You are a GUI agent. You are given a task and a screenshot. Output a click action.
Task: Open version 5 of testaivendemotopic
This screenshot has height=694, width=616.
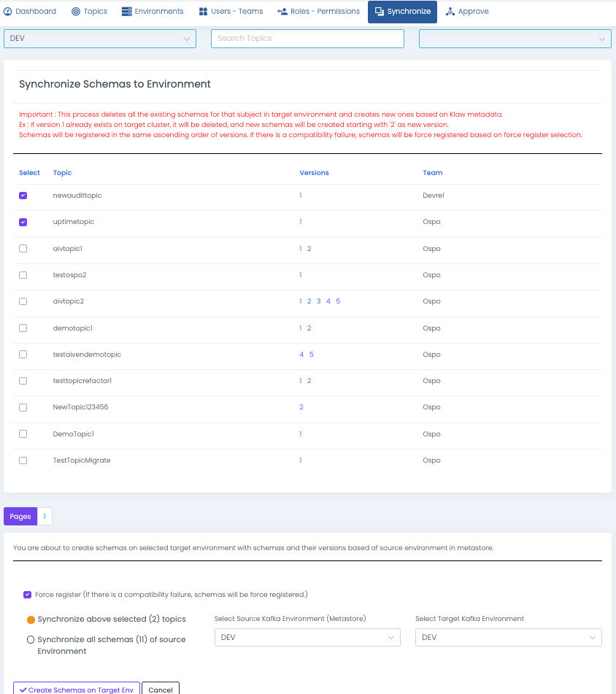[x=312, y=355]
